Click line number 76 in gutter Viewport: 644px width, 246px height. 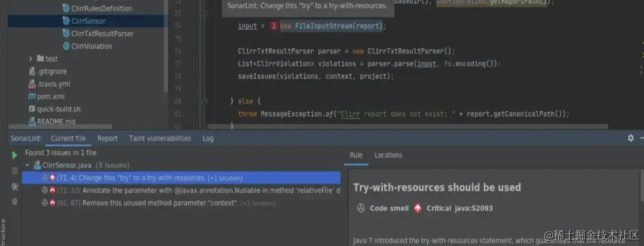[x=177, y=51]
